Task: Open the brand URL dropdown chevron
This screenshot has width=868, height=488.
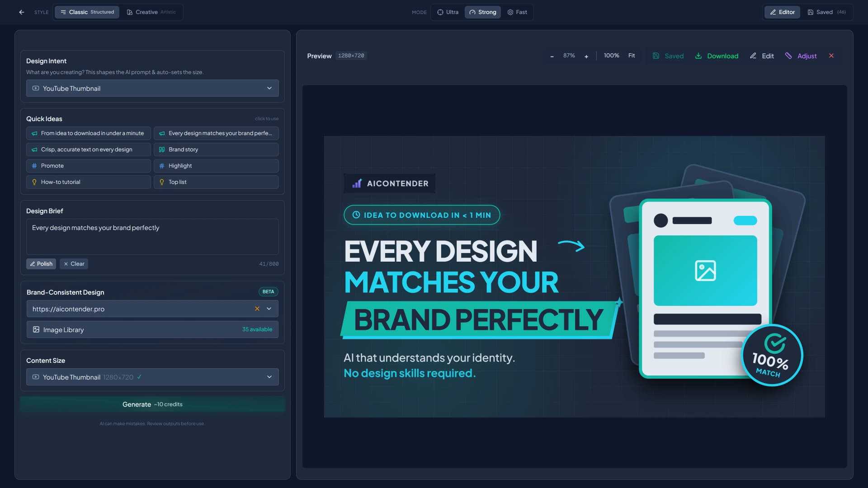Action: [269, 309]
